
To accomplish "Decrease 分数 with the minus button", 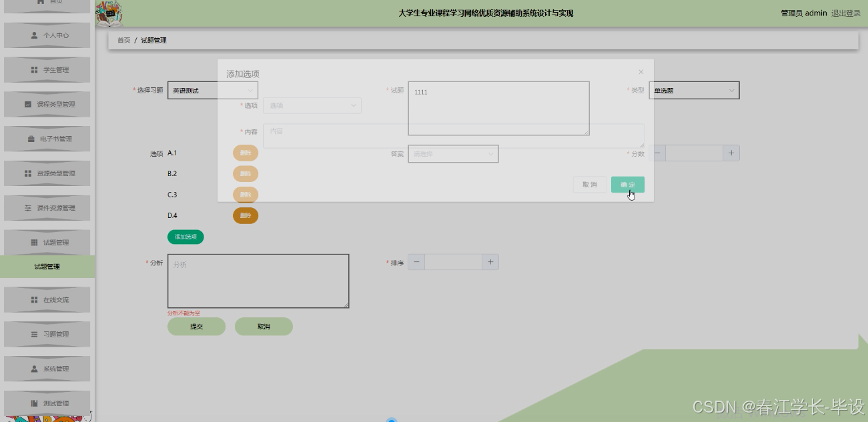I will point(657,153).
